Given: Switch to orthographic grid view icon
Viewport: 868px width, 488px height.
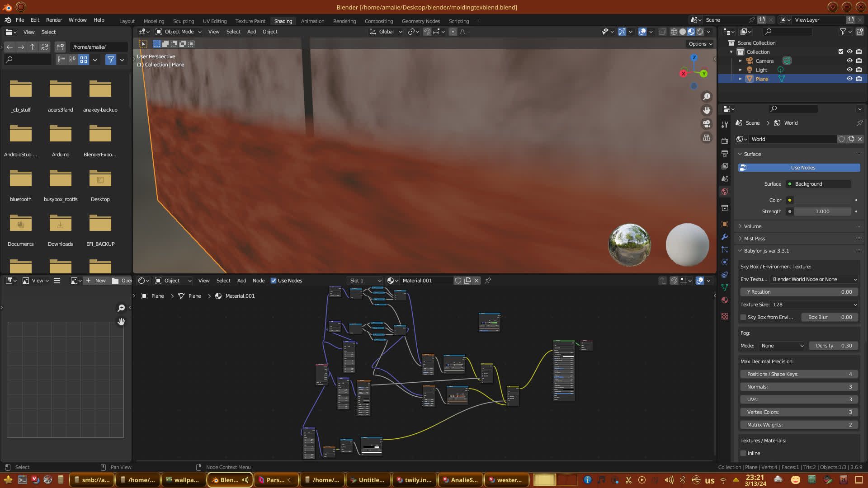Looking at the screenshot, I should click(x=706, y=137).
